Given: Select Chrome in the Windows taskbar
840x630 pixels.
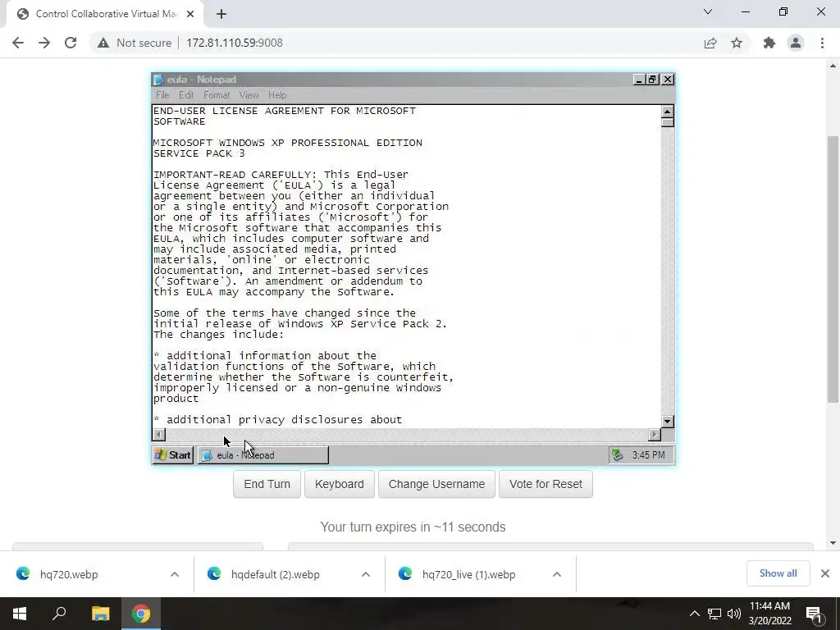Looking at the screenshot, I should [141, 614].
